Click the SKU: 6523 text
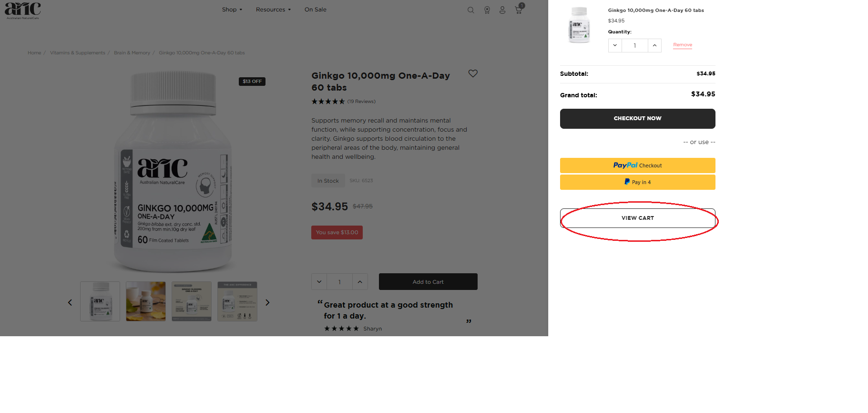Image resolution: width=868 pixels, height=413 pixels. (x=361, y=181)
